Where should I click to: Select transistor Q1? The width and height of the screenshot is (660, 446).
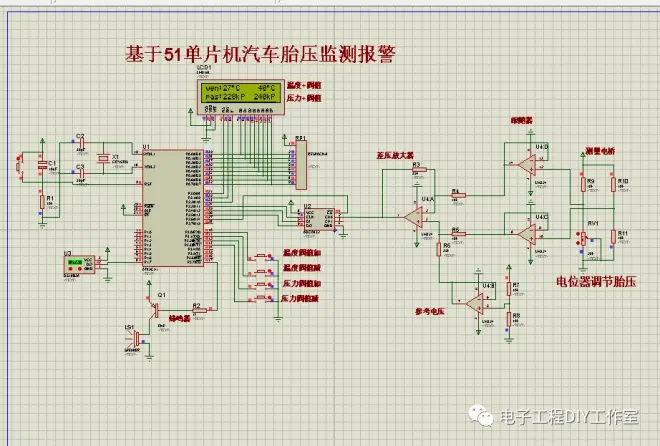pyautogui.click(x=153, y=310)
